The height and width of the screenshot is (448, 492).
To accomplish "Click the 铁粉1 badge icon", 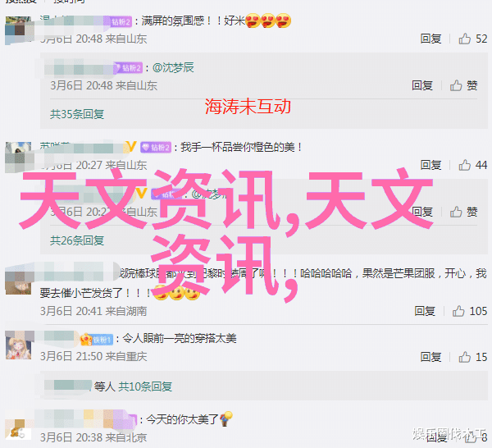I will point(97,340).
